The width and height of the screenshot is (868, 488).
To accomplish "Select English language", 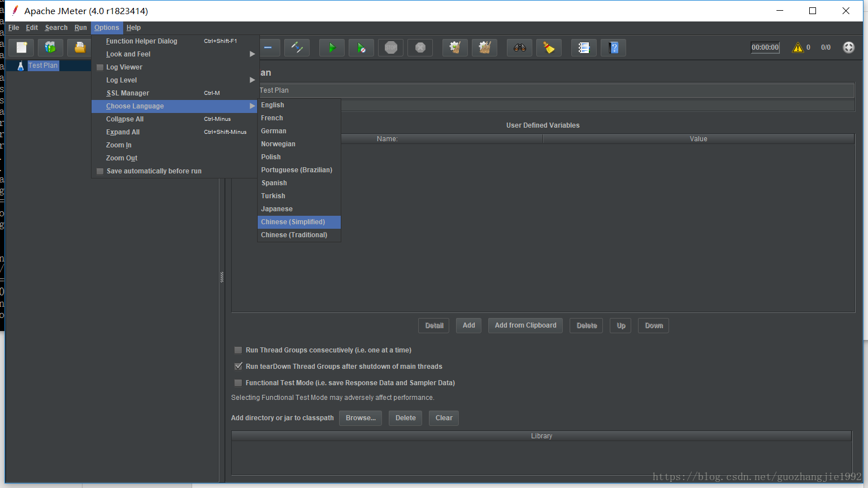I will tap(299, 105).
